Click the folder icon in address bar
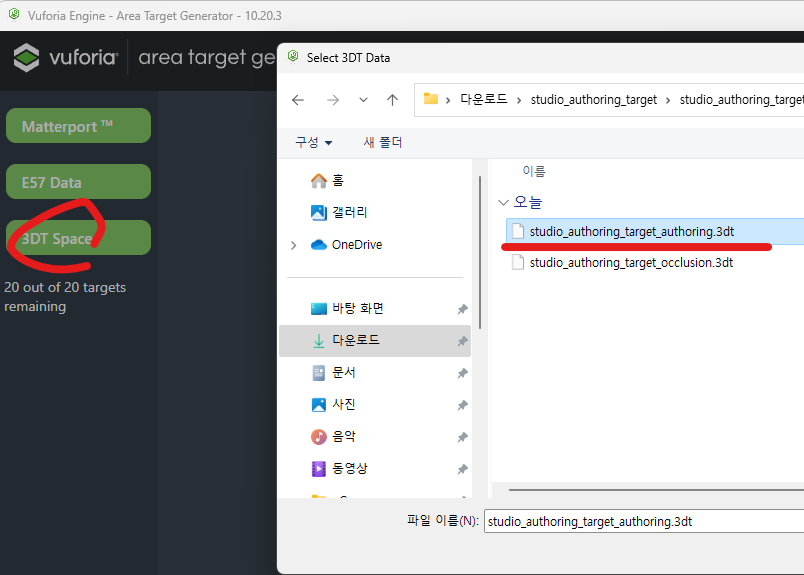804x575 pixels. pos(431,99)
